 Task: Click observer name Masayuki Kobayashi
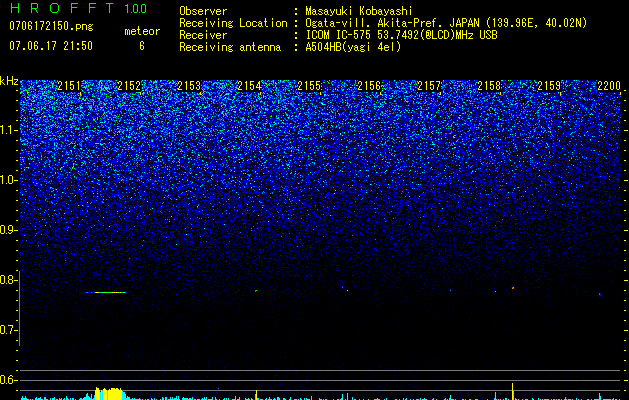pyautogui.click(x=358, y=11)
